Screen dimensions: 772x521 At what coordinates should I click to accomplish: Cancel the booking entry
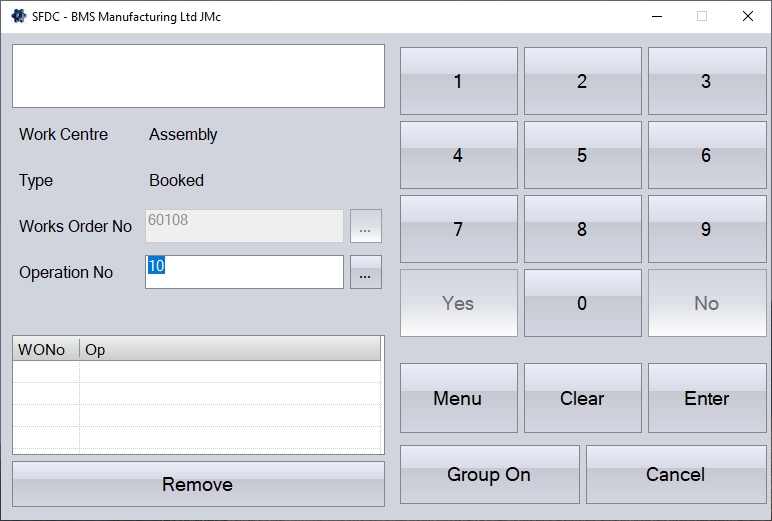coord(676,474)
